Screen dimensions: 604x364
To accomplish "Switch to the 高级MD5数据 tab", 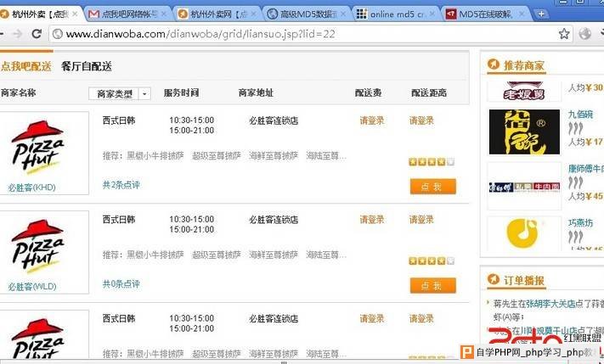I will (304, 14).
